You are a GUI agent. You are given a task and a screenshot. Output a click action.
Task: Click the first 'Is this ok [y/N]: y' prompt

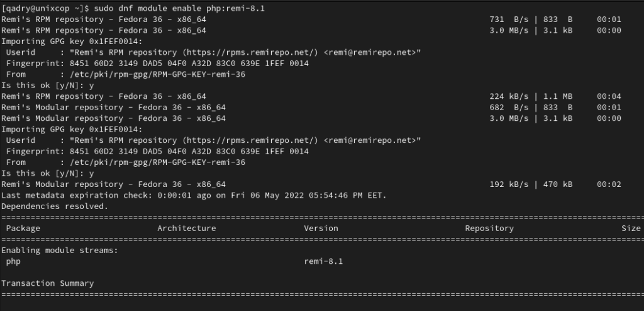click(48, 86)
